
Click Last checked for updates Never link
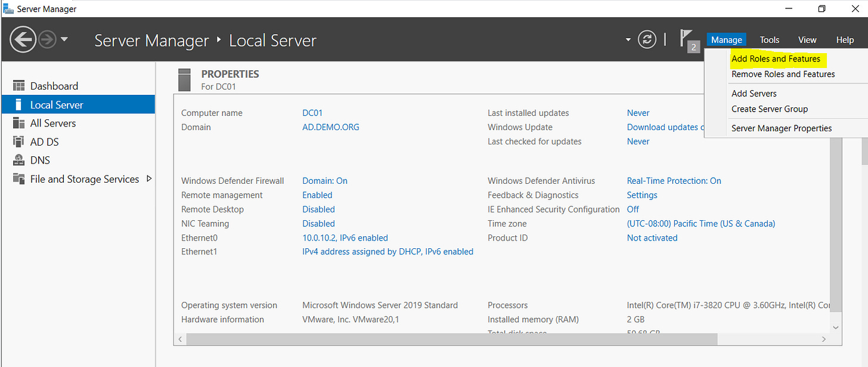tap(638, 141)
